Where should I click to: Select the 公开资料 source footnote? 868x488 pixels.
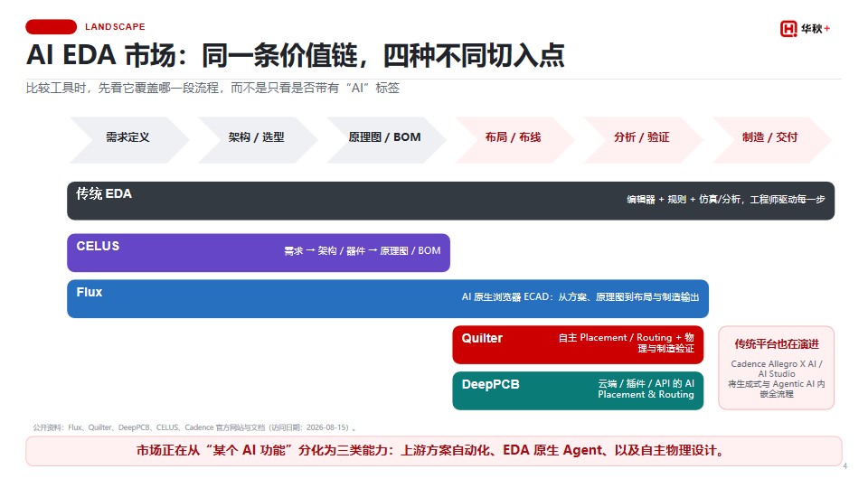(194, 427)
